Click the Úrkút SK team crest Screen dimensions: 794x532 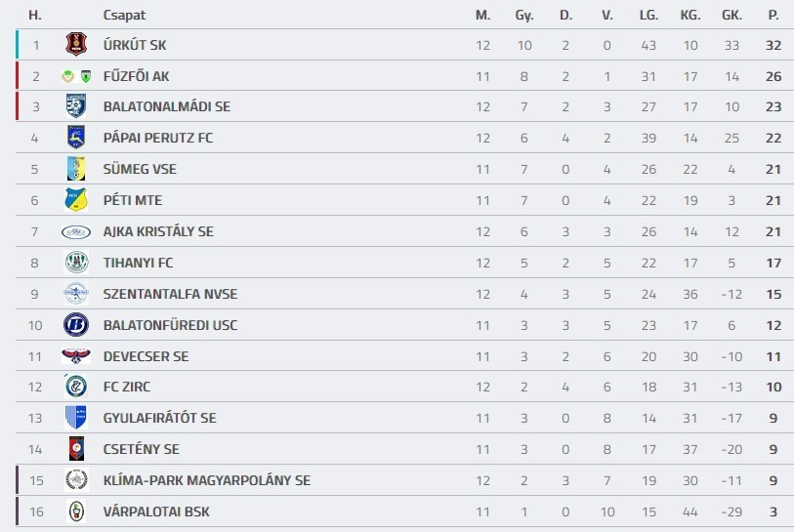point(75,44)
